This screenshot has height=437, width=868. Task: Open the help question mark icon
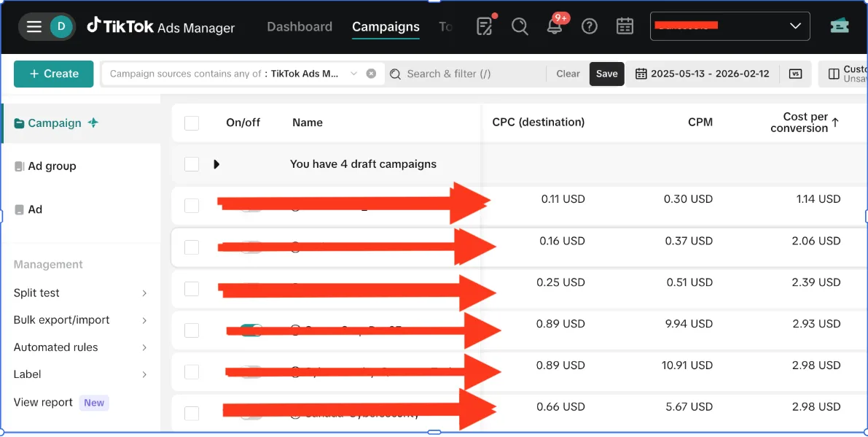pos(590,26)
